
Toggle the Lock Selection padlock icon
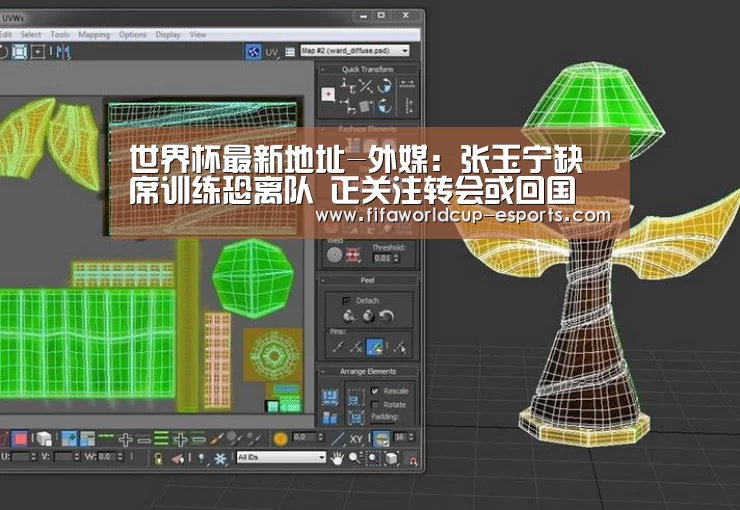tap(158, 458)
